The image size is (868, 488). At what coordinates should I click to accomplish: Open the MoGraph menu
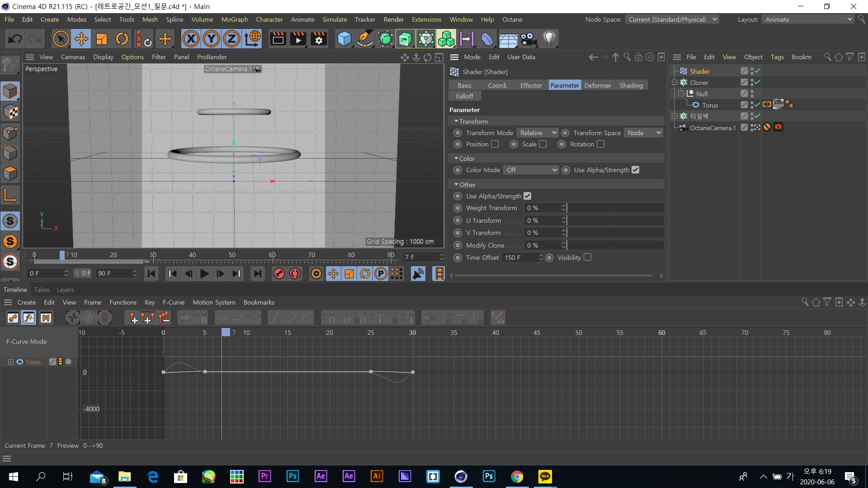[234, 19]
